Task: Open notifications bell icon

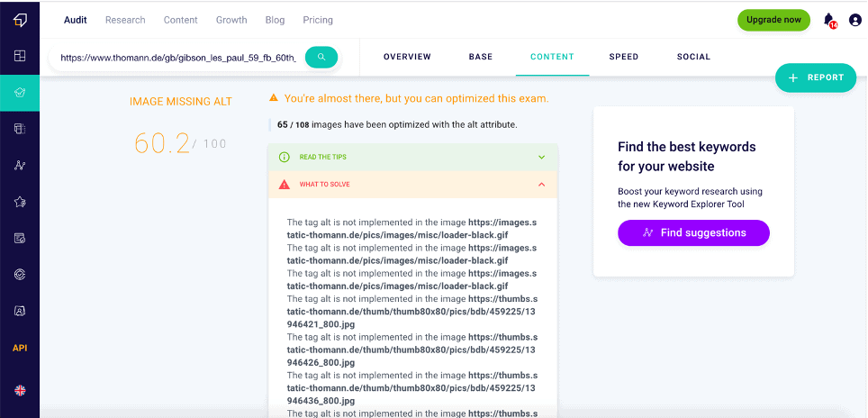Action: tap(829, 20)
